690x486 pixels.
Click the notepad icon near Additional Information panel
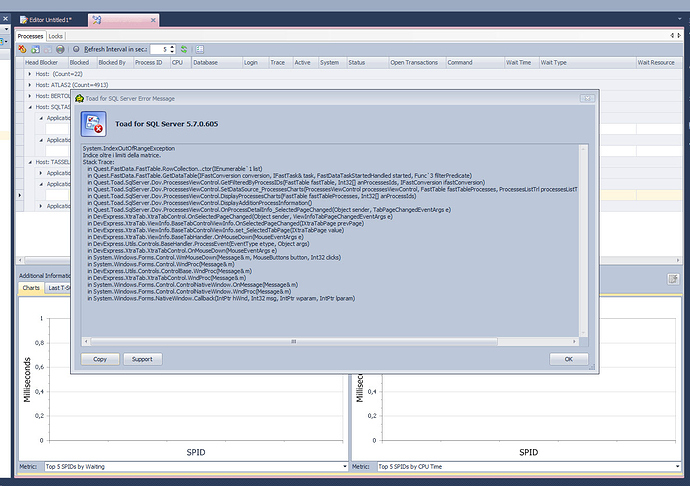point(673,279)
